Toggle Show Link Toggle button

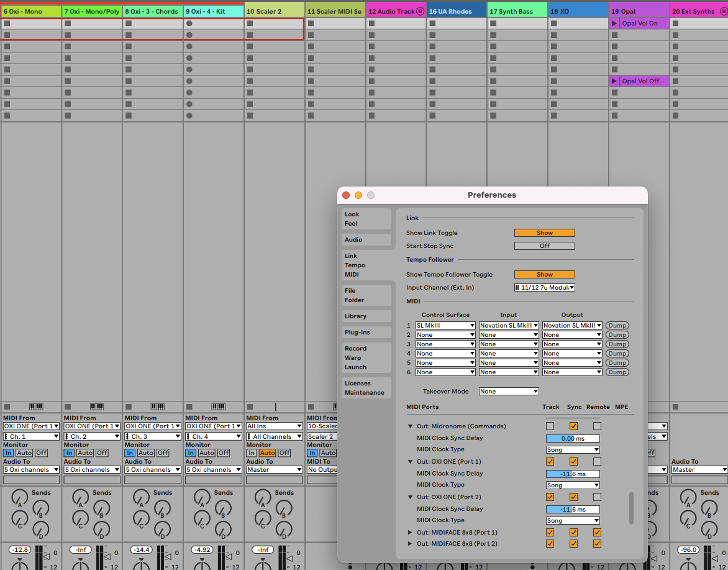pos(545,232)
